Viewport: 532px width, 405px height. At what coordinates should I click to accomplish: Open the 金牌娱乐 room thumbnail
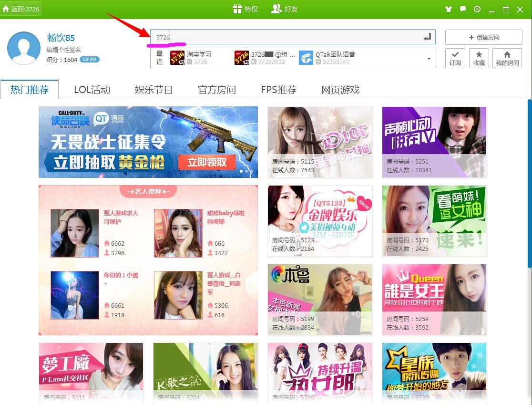point(320,221)
